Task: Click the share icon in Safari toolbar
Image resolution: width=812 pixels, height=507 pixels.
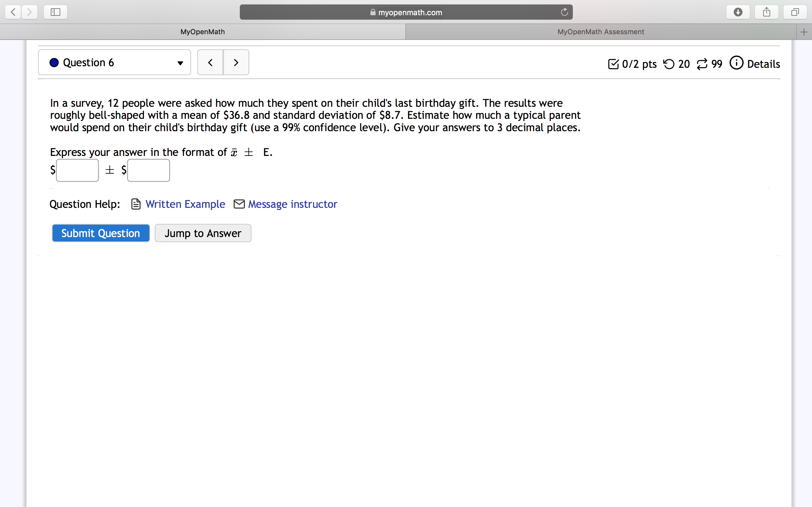Action: [x=766, y=12]
